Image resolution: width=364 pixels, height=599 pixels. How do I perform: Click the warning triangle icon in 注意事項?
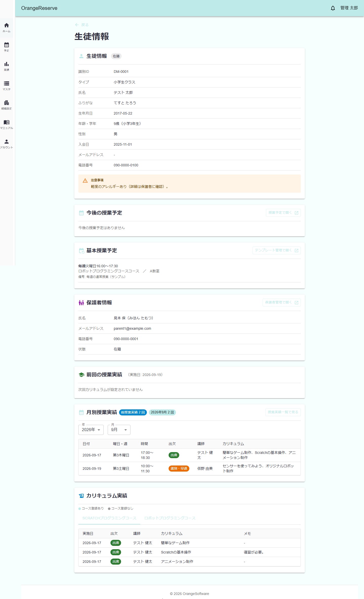pyautogui.click(x=85, y=181)
